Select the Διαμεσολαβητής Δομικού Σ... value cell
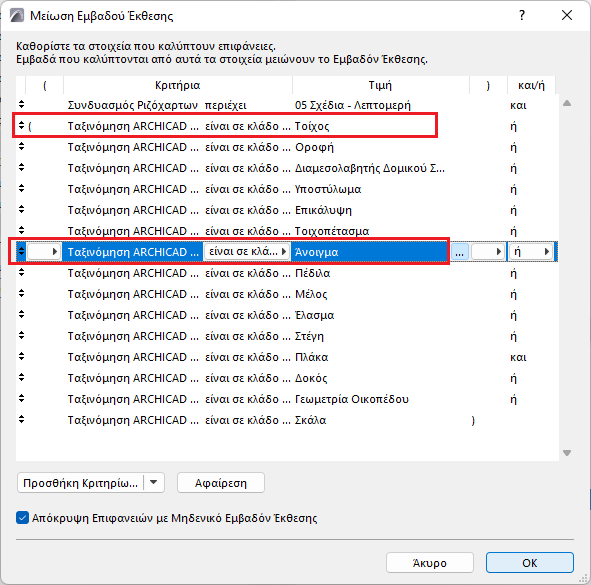 click(370, 168)
